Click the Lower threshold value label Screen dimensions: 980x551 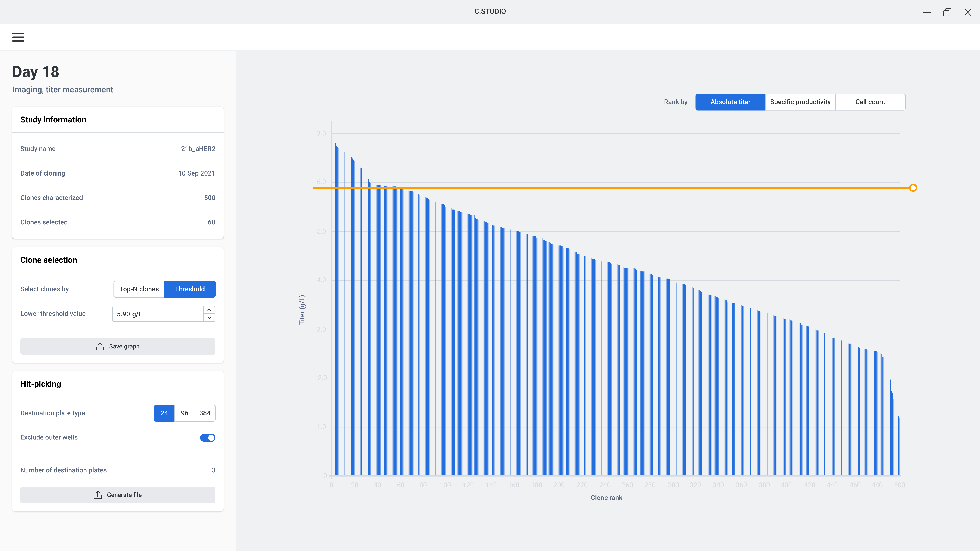click(x=53, y=314)
